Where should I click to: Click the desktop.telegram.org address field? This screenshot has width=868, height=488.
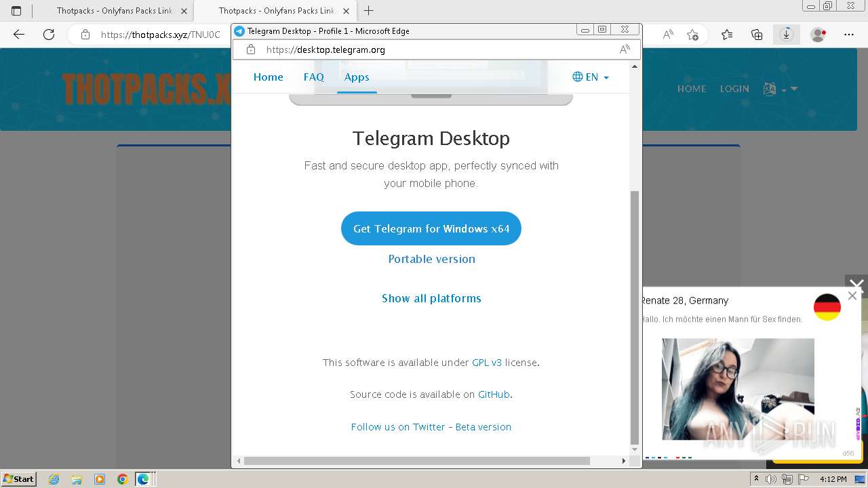437,49
